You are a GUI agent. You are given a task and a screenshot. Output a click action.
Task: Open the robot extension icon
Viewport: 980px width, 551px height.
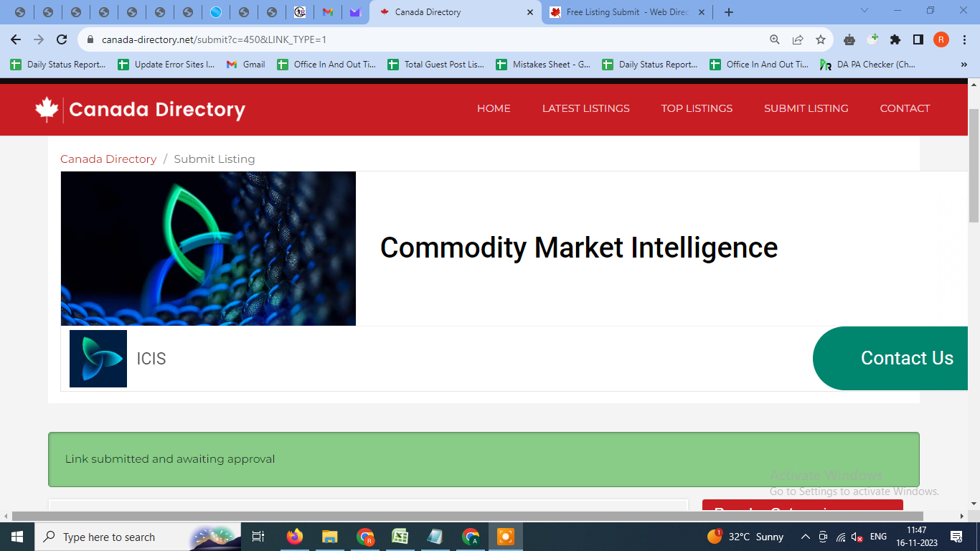[x=849, y=39]
